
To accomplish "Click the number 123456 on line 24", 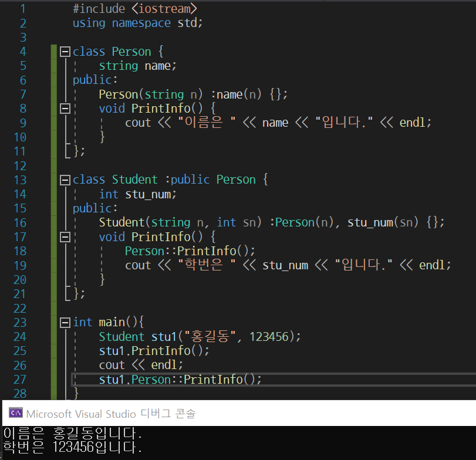I will pos(269,337).
